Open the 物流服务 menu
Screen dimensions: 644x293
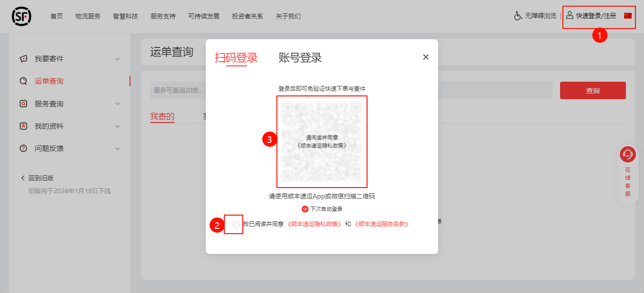(x=88, y=17)
